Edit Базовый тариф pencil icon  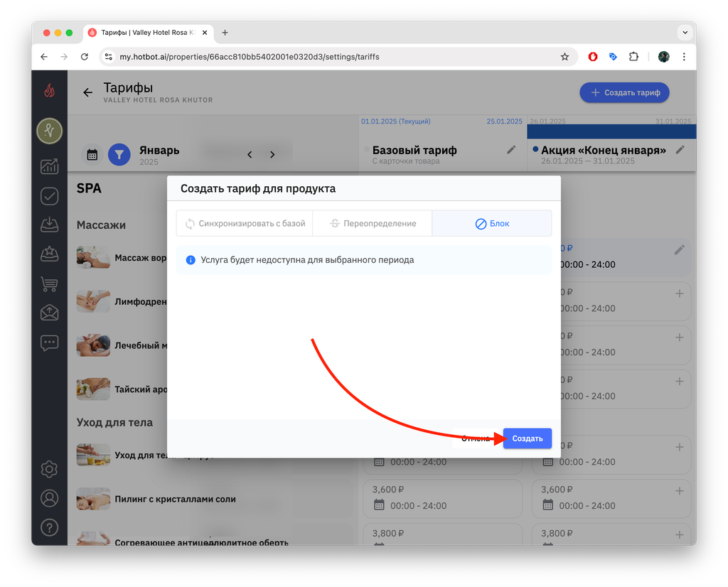point(511,150)
